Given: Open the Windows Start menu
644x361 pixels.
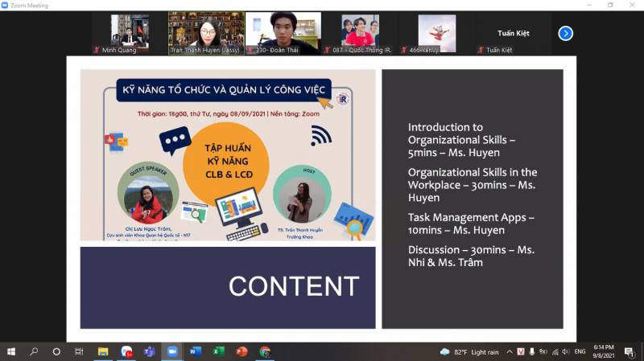Looking at the screenshot, I should (11, 352).
